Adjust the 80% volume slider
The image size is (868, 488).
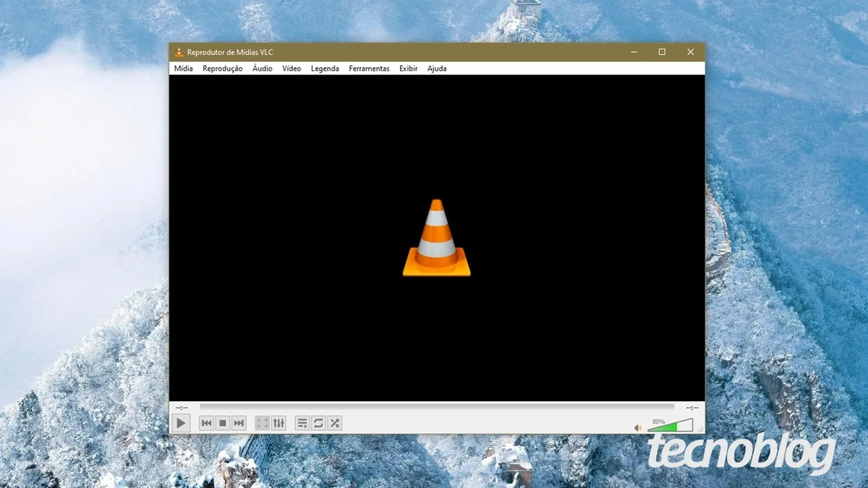point(670,426)
